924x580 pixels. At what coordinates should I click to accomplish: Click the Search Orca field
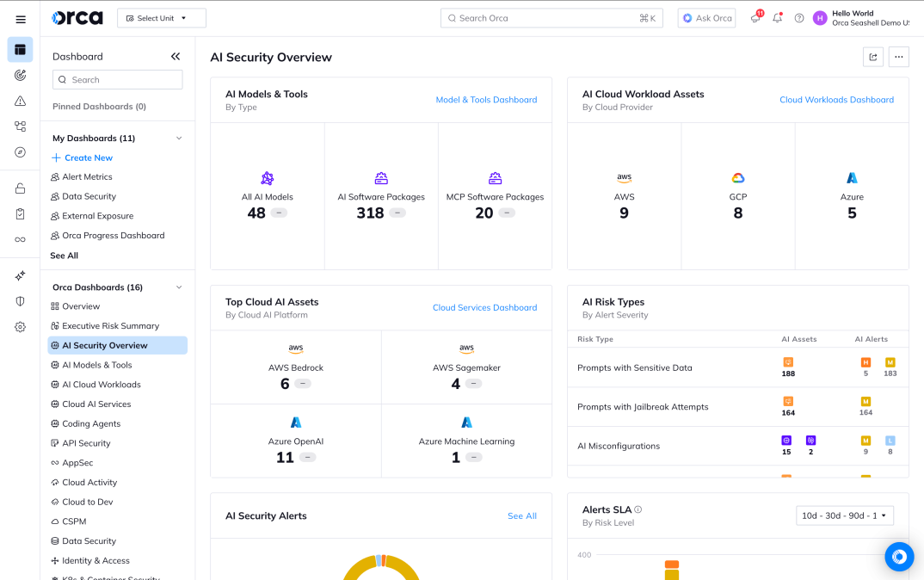(551, 18)
